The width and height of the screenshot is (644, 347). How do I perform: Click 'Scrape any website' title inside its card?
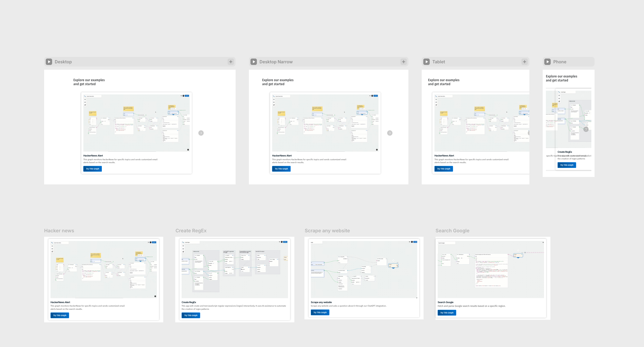[x=321, y=302]
